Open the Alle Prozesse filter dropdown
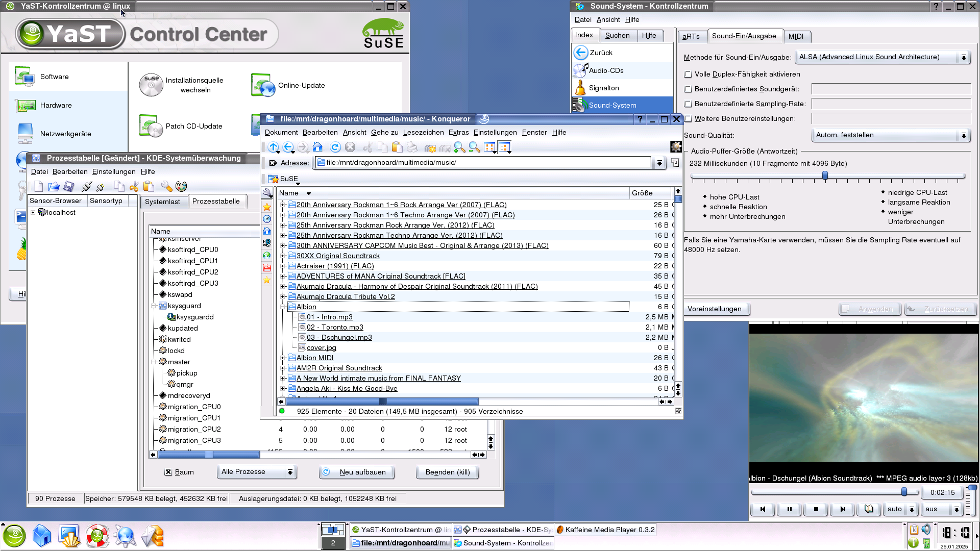980x551 pixels. pos(257,472)
